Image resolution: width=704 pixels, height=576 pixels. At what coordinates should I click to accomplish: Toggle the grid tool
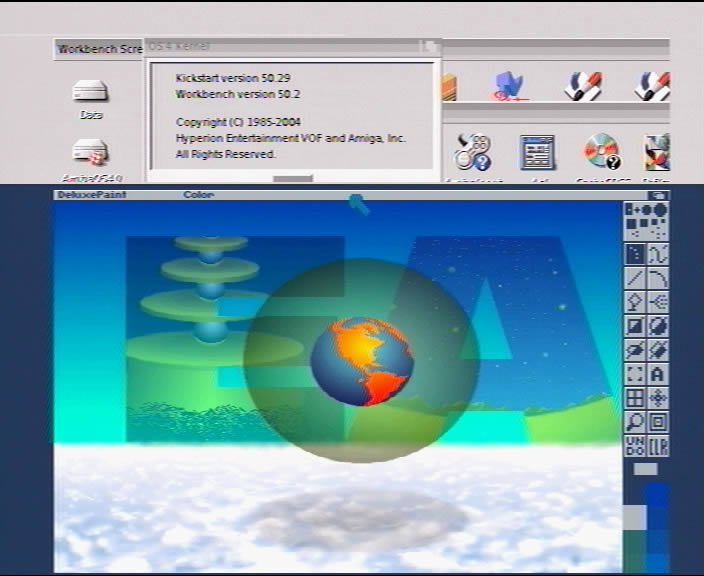pos(635,398)
